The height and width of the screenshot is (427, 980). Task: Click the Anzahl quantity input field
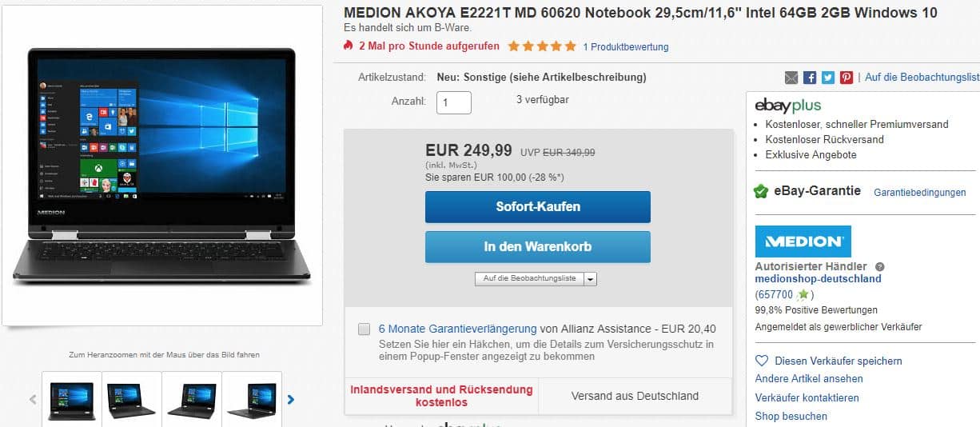(454, 102)
